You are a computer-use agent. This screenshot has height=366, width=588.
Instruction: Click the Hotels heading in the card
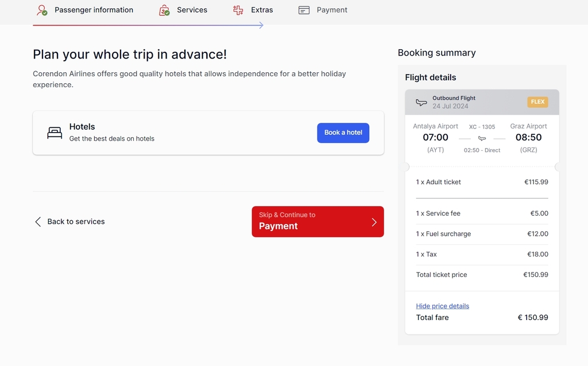pyautogui.click(x=82, y=127)
